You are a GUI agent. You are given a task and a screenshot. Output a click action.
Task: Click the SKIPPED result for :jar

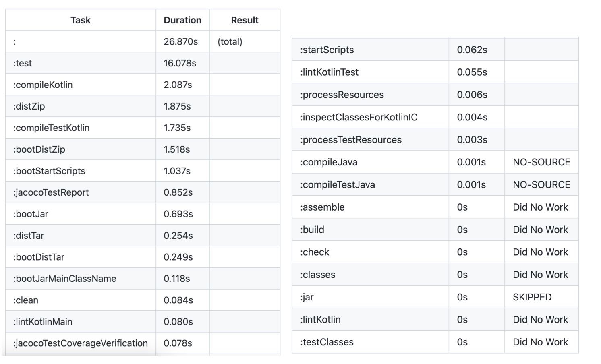click(x=532, y=297)
